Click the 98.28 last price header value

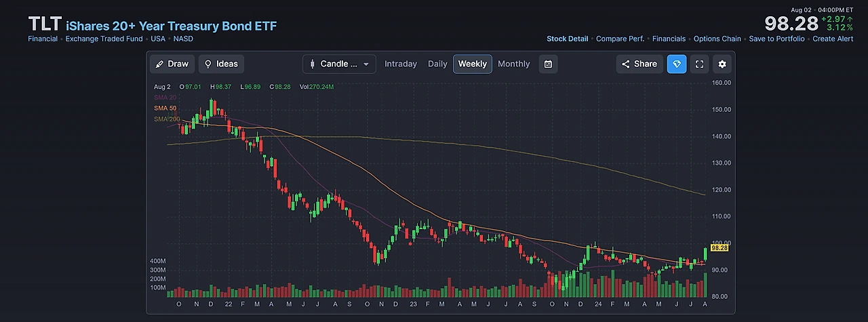pos(790,24)
